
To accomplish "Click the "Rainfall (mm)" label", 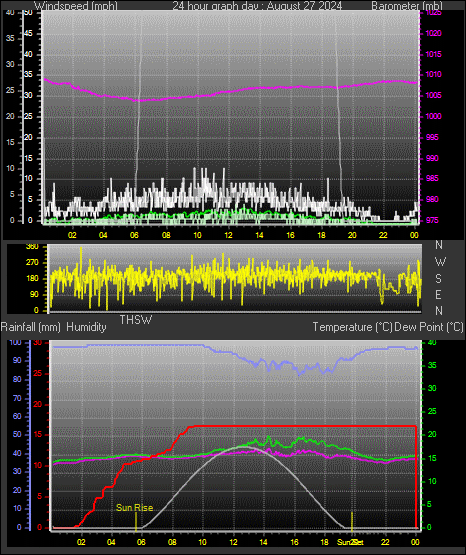I will 30,327.
